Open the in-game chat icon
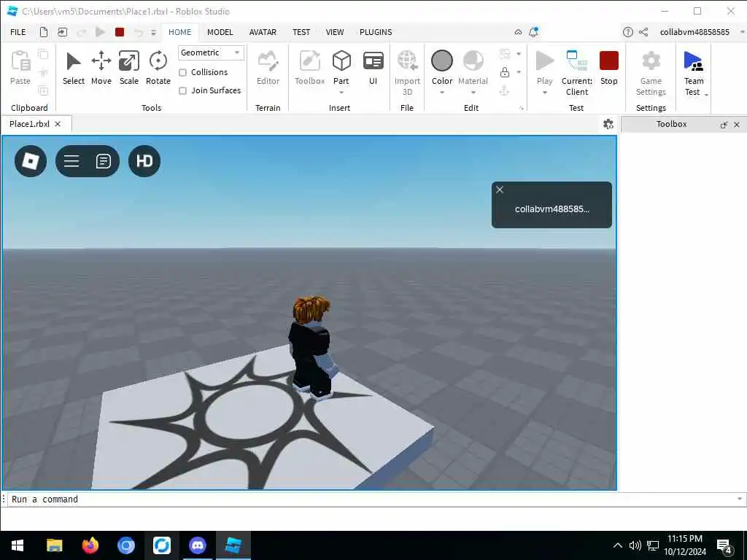The width and height of the screenshot is (747, 560). (103, 161)
